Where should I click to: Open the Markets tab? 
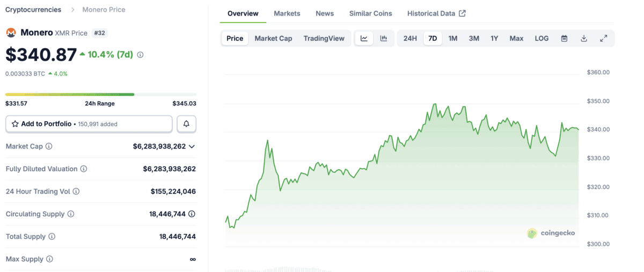point(287,13)
